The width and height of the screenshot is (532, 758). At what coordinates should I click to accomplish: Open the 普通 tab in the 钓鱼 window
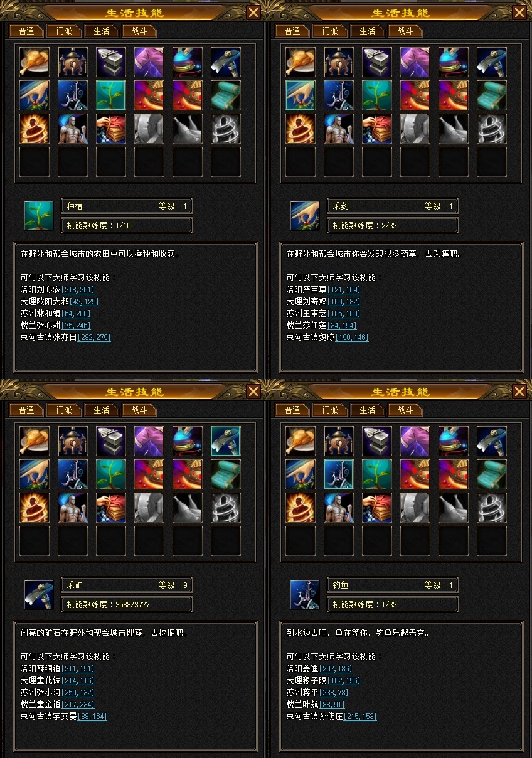[x=292, y=410]
